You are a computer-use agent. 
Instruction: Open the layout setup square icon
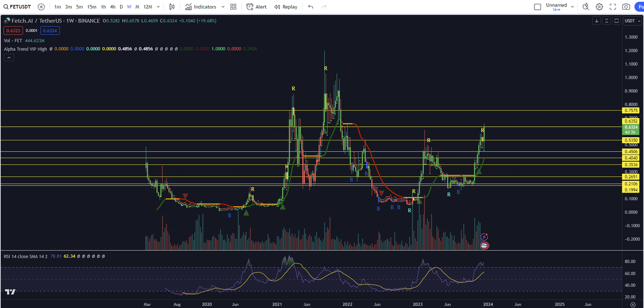coord(538,7)
